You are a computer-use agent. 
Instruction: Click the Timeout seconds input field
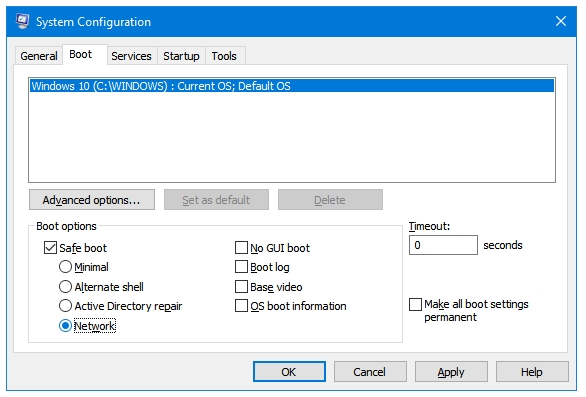pyautogui.click(x=443, y=245)
